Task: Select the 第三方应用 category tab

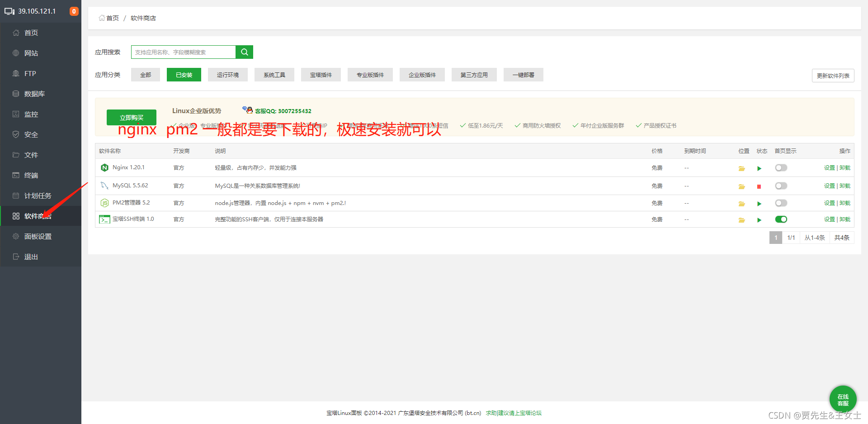Action: (474, 75)
